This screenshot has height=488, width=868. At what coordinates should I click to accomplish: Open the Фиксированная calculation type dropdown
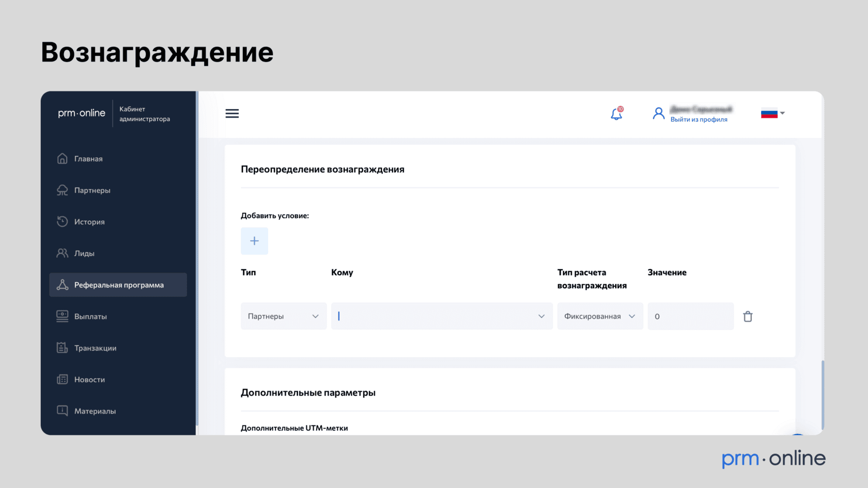pos(599,316)
